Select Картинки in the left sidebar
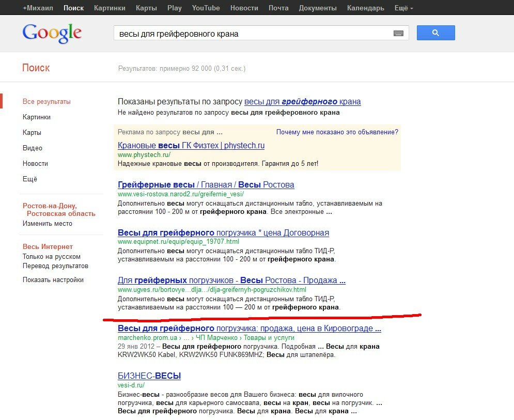The width and height of the screenshot is (514, 420). tap(36, 117)
